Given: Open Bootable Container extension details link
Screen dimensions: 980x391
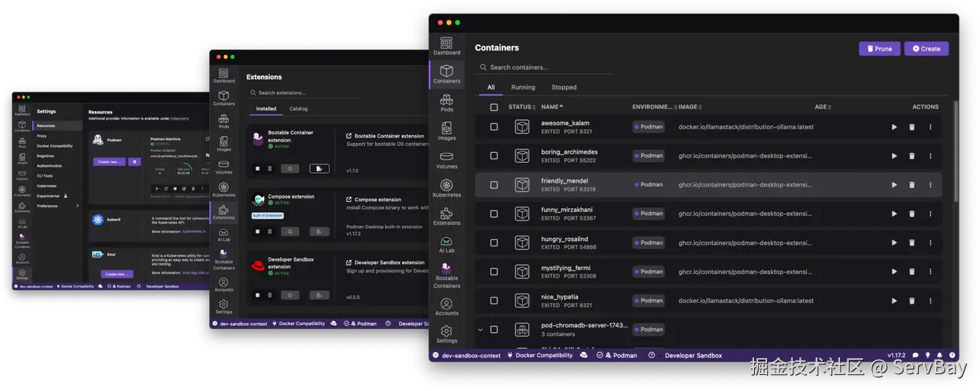Looking at the screenshot, I should click(384, 136).
